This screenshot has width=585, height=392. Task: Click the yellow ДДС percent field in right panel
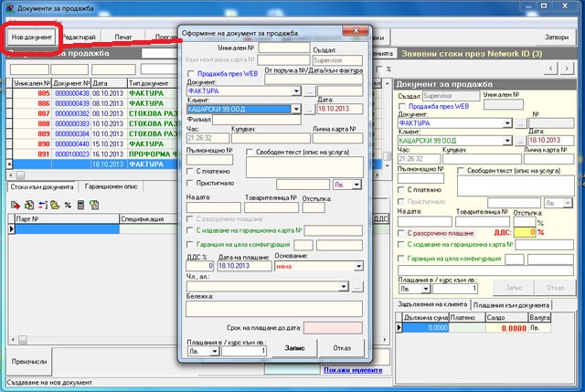pyautogui.click(x=525, y=232)
